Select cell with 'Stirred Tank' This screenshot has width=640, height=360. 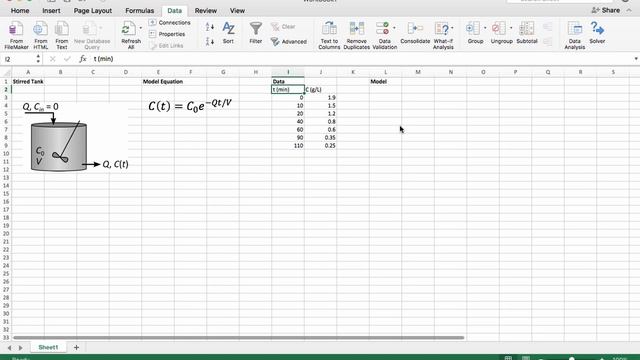[28, 82]
